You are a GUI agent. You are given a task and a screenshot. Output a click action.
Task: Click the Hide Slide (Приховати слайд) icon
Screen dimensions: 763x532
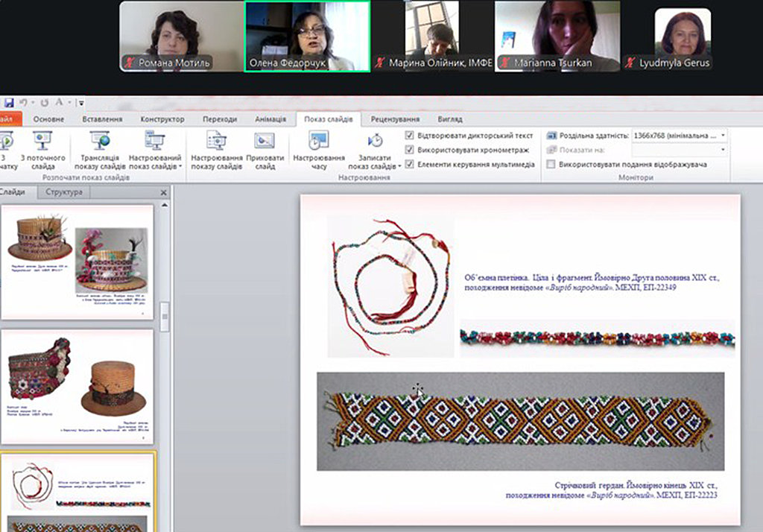click(265, 141)
